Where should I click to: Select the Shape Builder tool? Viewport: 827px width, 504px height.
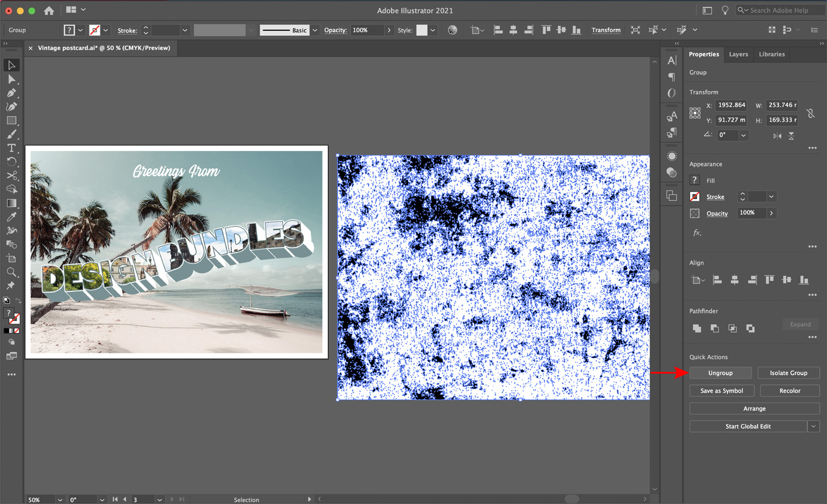pos(12,189)
